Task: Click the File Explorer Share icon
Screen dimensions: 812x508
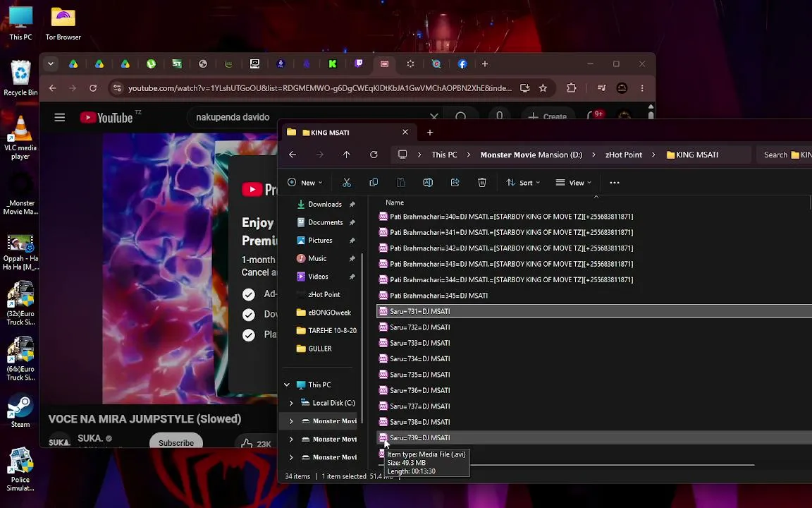Action: (x=455, y=183)
